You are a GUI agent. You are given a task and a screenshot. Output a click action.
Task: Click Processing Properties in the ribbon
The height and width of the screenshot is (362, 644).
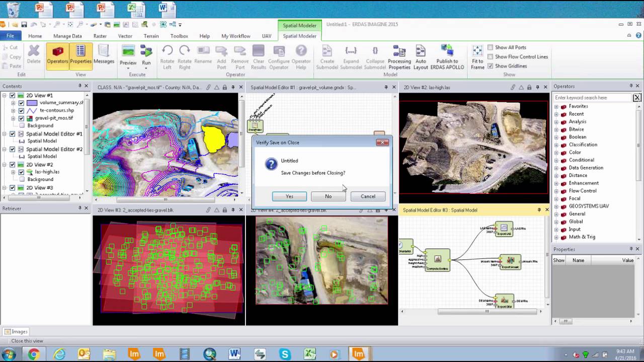(399, 58)
